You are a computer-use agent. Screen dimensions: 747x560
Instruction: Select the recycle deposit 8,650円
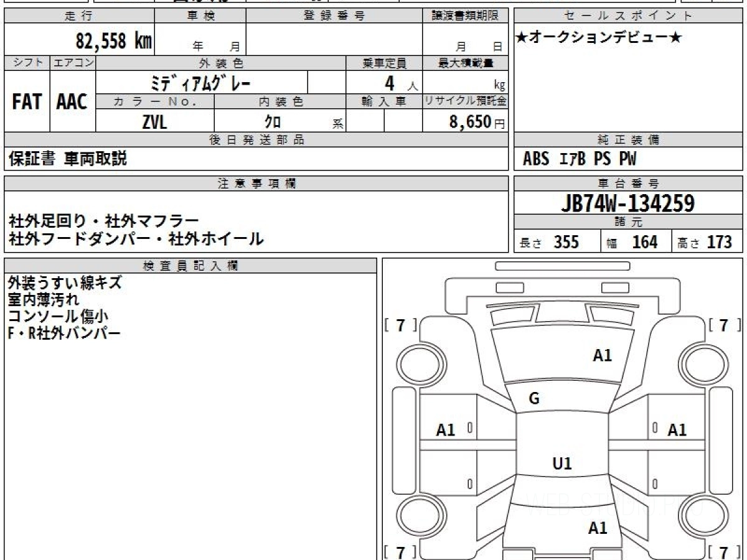477,122
